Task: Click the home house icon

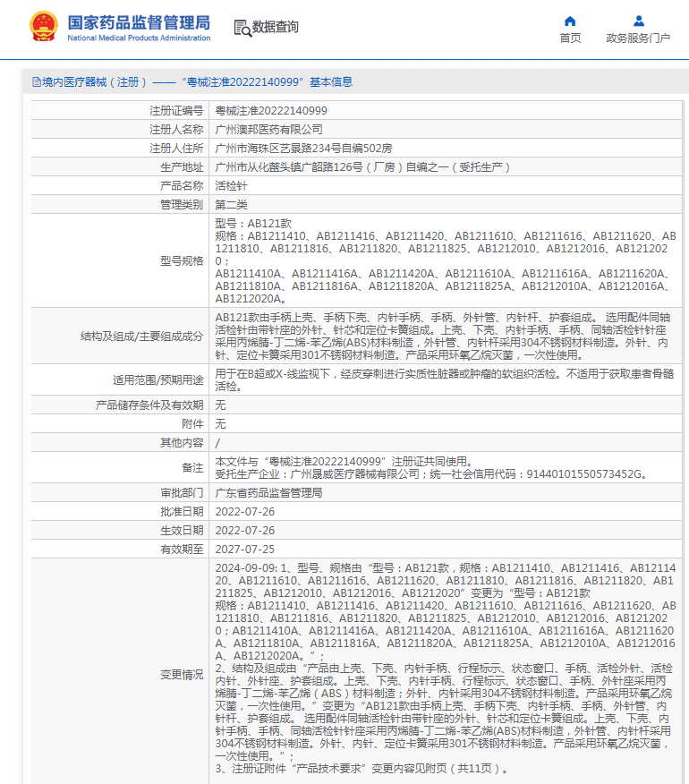Action: pyautogui.click(x=570, y=21)
